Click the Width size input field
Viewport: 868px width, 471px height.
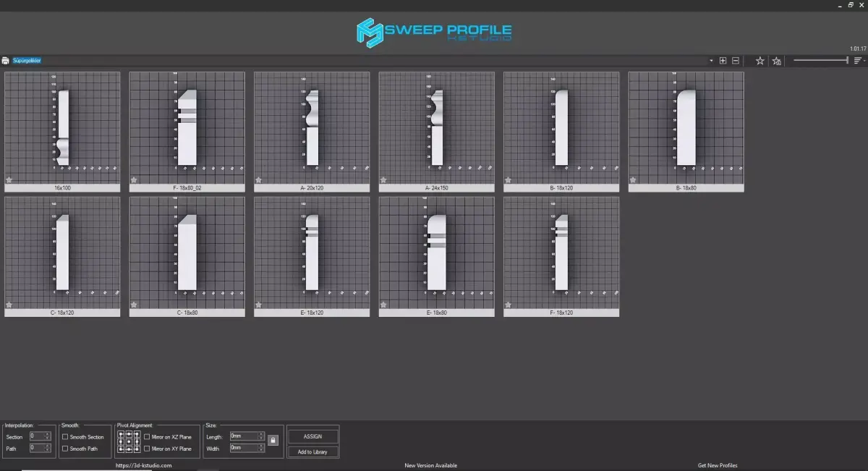244,448
